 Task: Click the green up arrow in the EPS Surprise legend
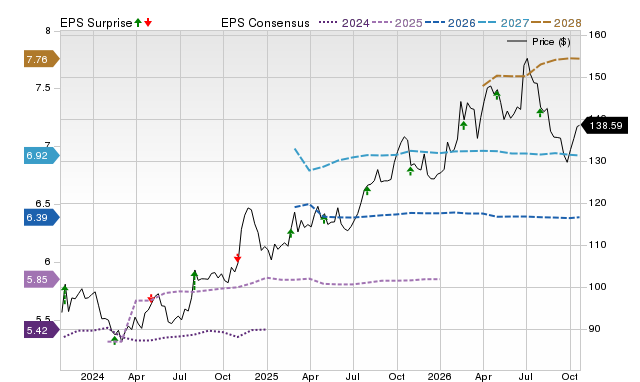tap(138, 22)
